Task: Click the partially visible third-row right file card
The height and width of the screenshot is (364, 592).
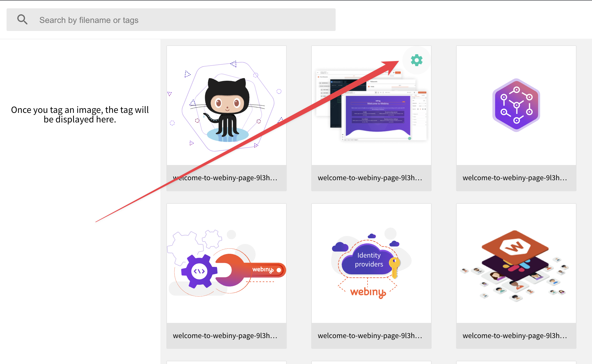Action: coord(516,363)
